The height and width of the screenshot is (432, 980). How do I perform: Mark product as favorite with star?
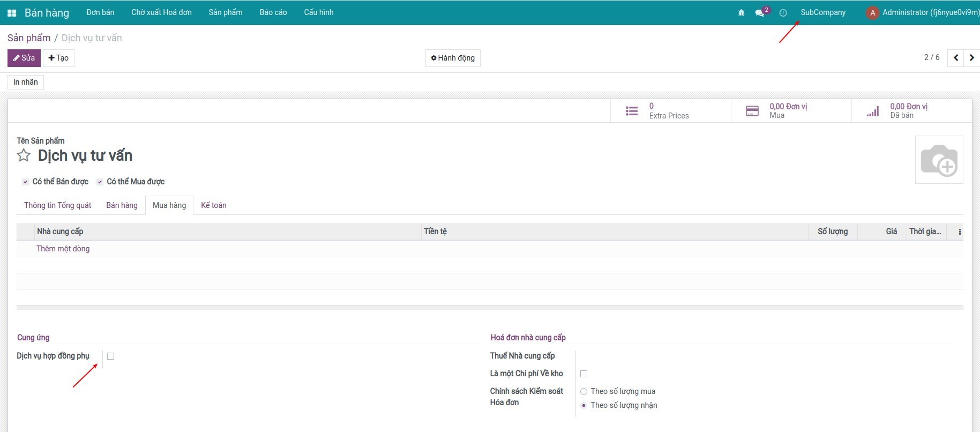click(24, 156)
